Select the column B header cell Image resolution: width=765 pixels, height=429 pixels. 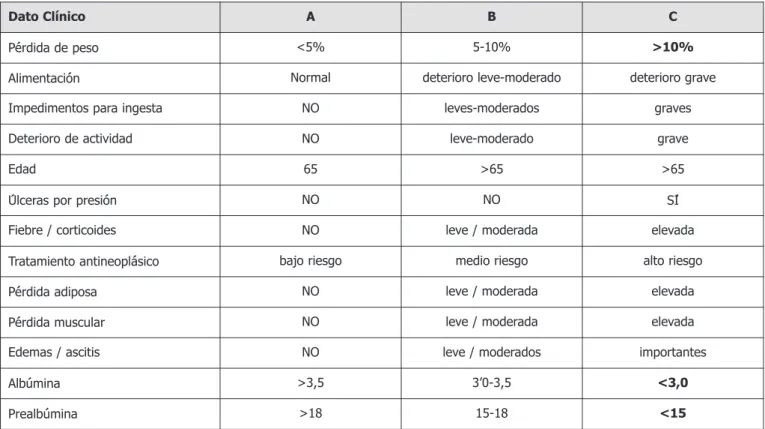click(492, 17)
